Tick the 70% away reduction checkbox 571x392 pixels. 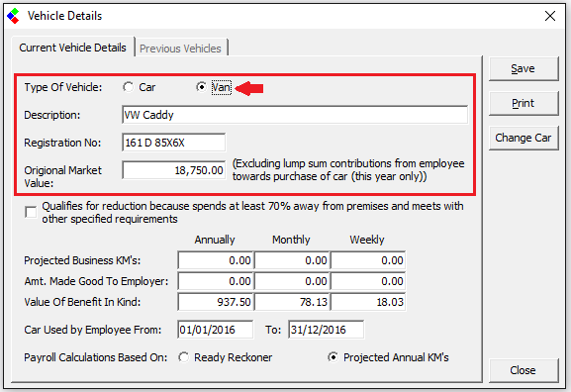tap(31, 212)
